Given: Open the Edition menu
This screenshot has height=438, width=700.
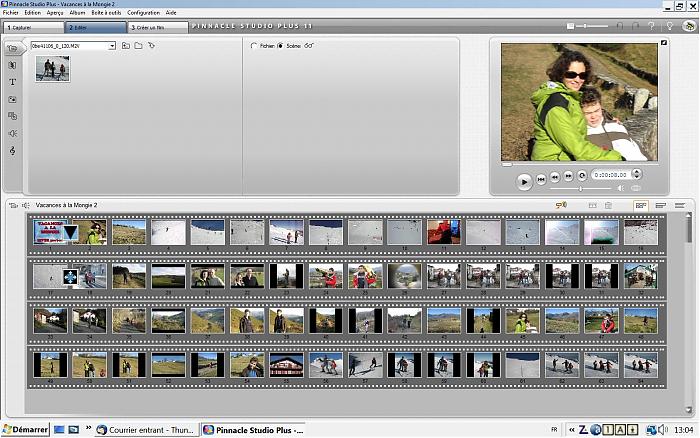Looking at the screenshot, I should (x=33, y=13).
